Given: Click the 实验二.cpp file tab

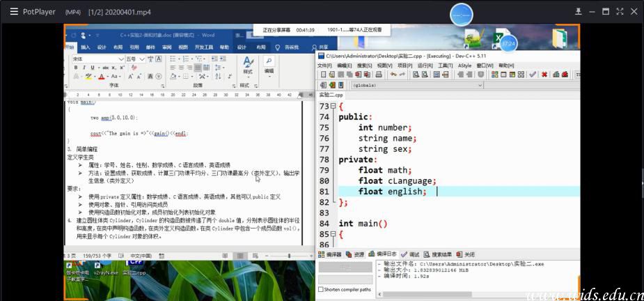Looking at the screenshot, I should [x=331, y=95].
